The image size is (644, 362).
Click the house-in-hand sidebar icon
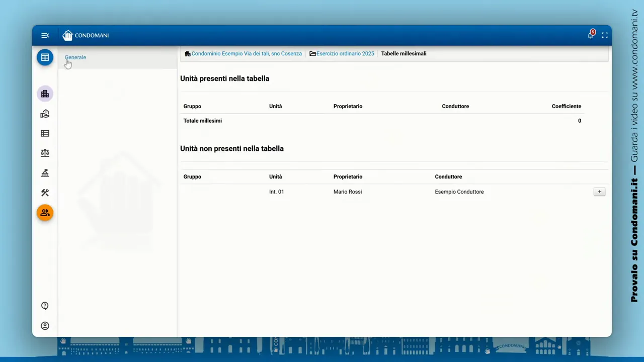point(45,114)
